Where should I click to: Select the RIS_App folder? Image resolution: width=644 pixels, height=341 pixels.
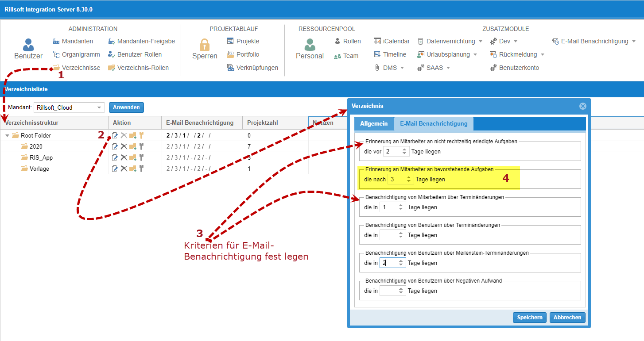coord(41,157)
